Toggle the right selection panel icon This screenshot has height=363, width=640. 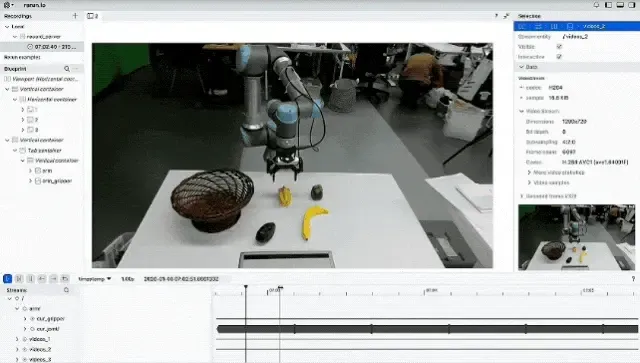coord(631,5)
